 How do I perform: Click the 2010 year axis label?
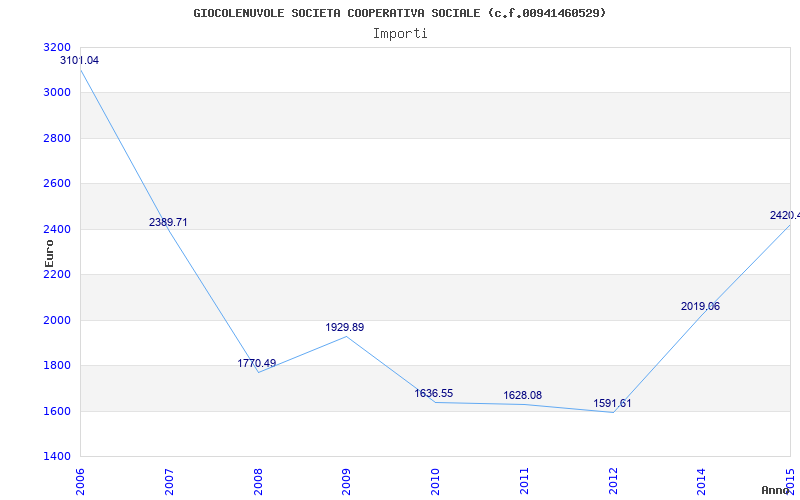click(436, 482)
